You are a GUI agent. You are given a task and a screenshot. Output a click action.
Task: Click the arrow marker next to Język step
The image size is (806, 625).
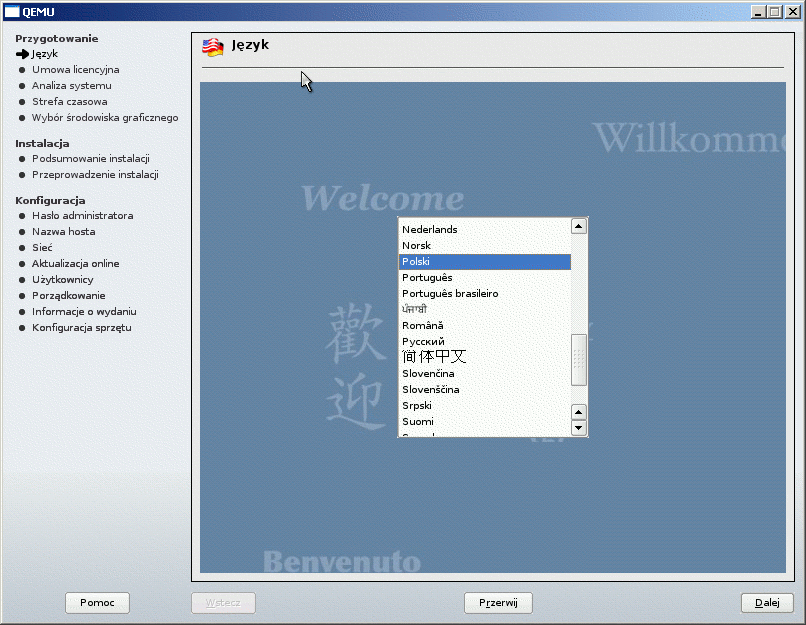click(22, 54)
